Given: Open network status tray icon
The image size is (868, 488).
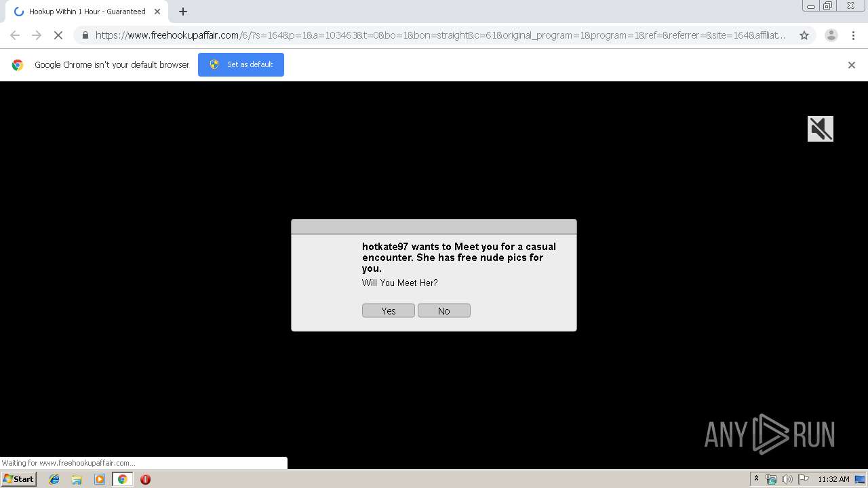Looking at the screenshot, I should point(771,479).
